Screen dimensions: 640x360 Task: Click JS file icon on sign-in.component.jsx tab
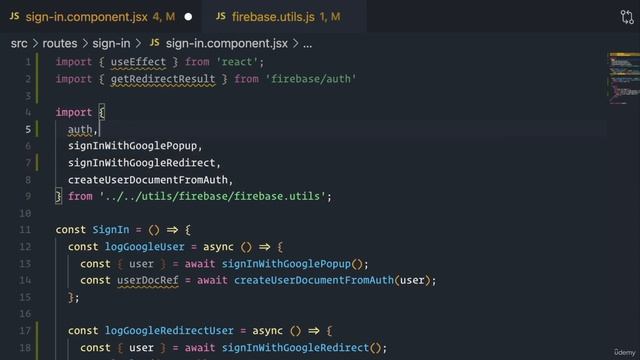[x=14, y=16]
